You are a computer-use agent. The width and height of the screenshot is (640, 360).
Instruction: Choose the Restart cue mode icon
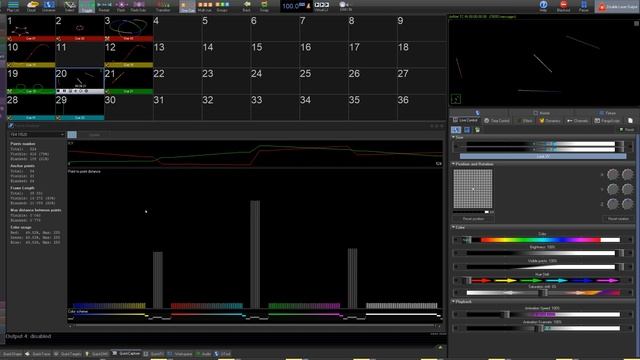click(104, 6)
